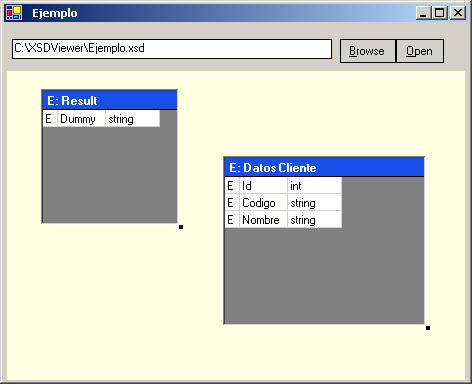Click the Browse button
472x384 pixels.
tap(367, 51)
